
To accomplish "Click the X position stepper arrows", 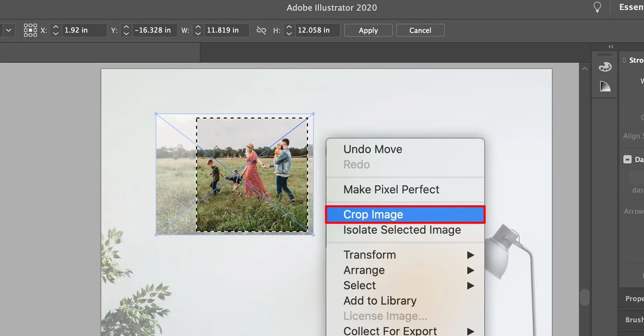I will click(x=56, y=30).
